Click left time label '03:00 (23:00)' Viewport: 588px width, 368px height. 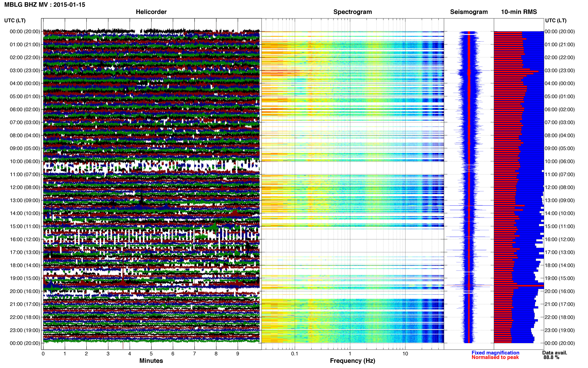click(25, 71)
